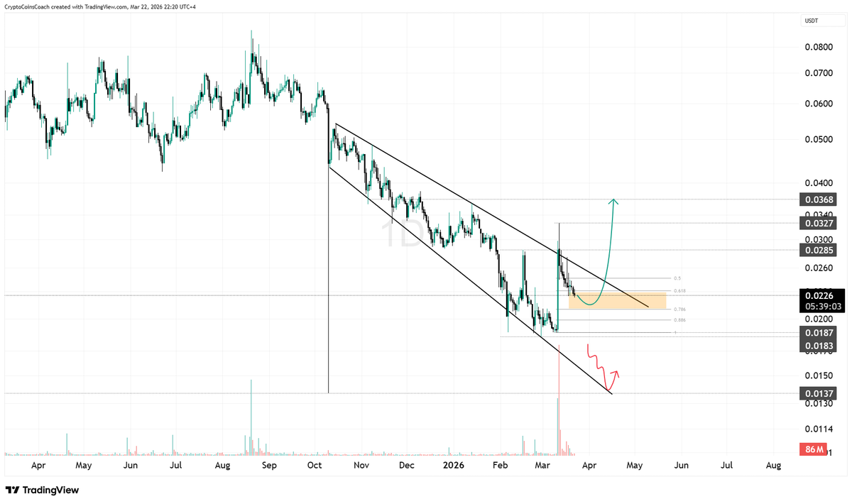
Task: Click the Oct label on time axis
Action: [315, 466]
